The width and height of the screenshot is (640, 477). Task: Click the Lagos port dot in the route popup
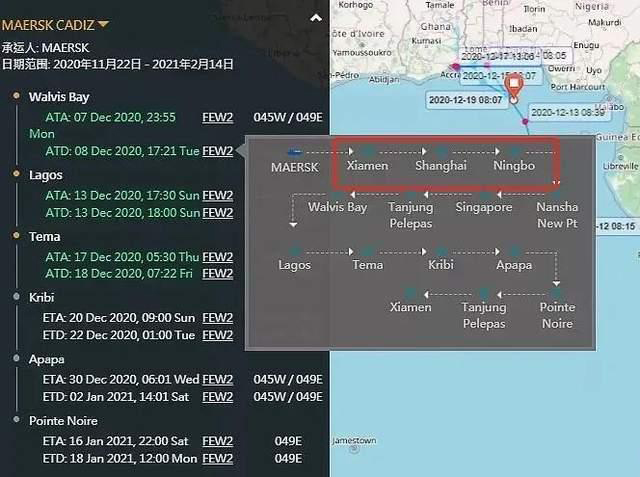point(295,251)
